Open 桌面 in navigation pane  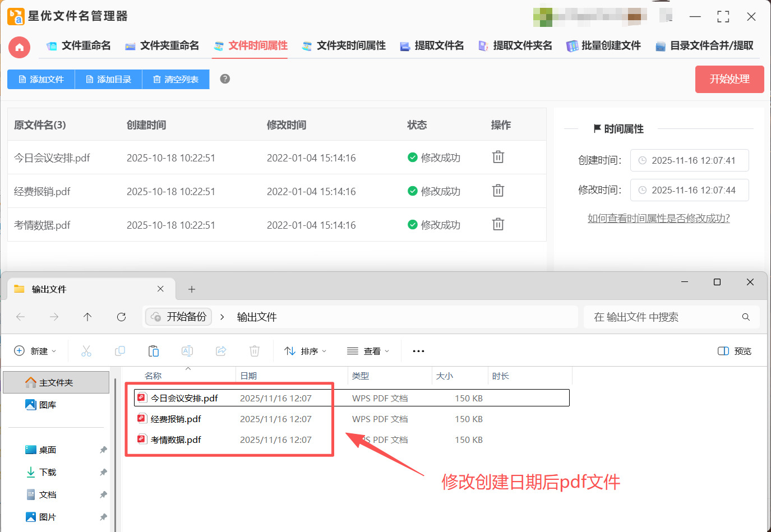[41, 450]
